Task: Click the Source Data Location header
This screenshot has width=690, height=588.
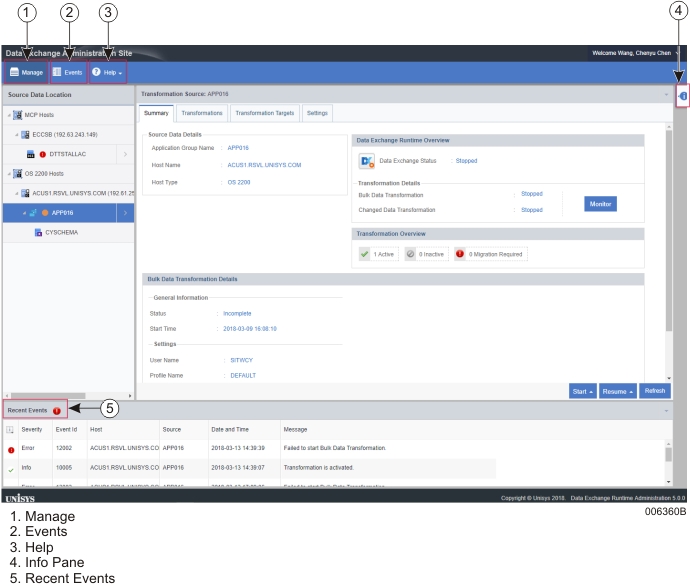Action: coord(68,95)
